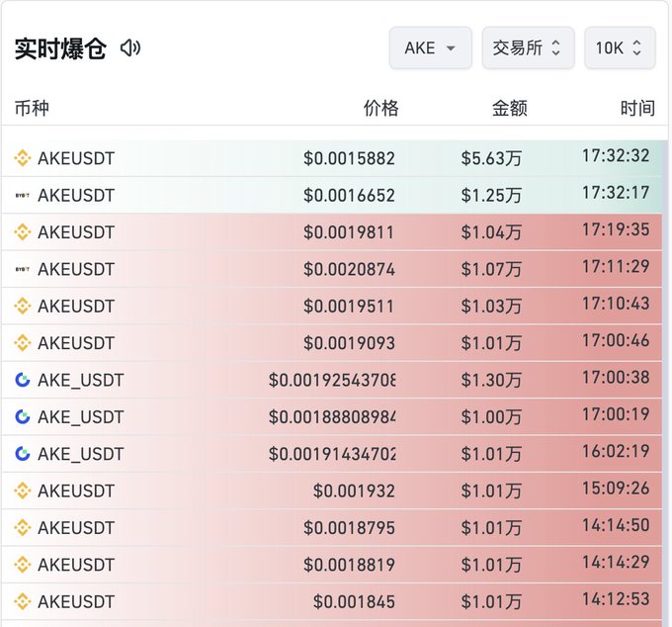This screenshot has width=672, height=627.
Task: Select the AKEUSDT symbol in the $1.25万 row
Action: (76, 195)
